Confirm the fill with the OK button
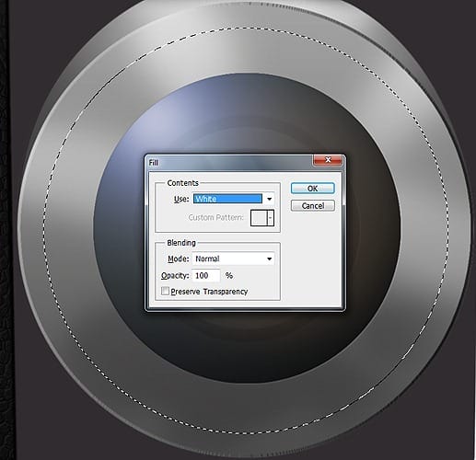The image size is (476, 460). 312,189
